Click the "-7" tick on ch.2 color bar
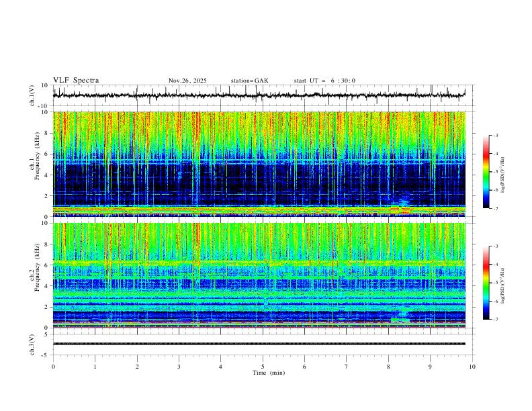Viewport: 532px width, 411px height. 496,320
